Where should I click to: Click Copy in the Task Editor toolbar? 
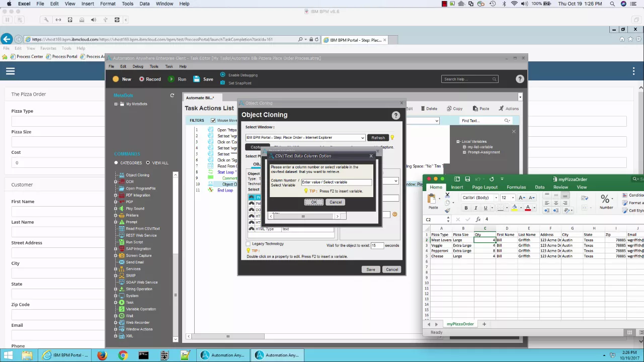tap(454, 109)
